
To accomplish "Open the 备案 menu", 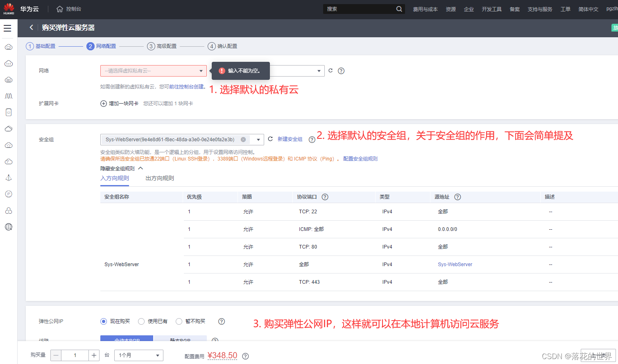I will click(515, 9).
